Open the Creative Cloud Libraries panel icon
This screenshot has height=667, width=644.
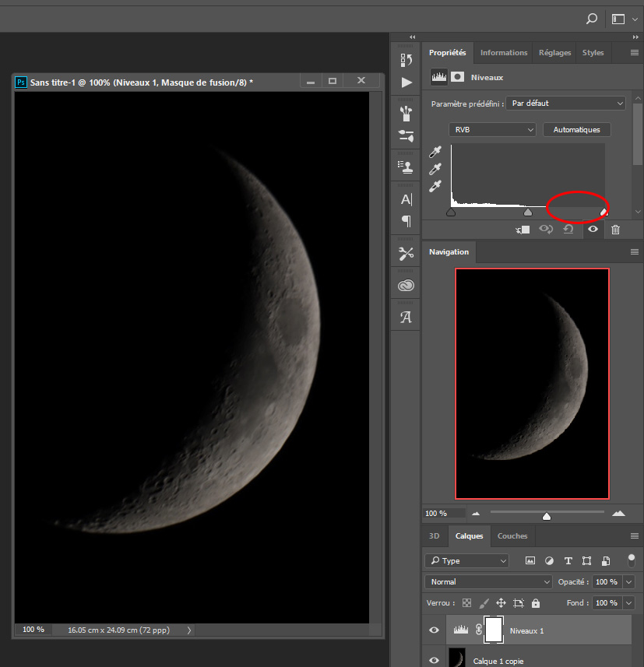(x=406, y=285)
